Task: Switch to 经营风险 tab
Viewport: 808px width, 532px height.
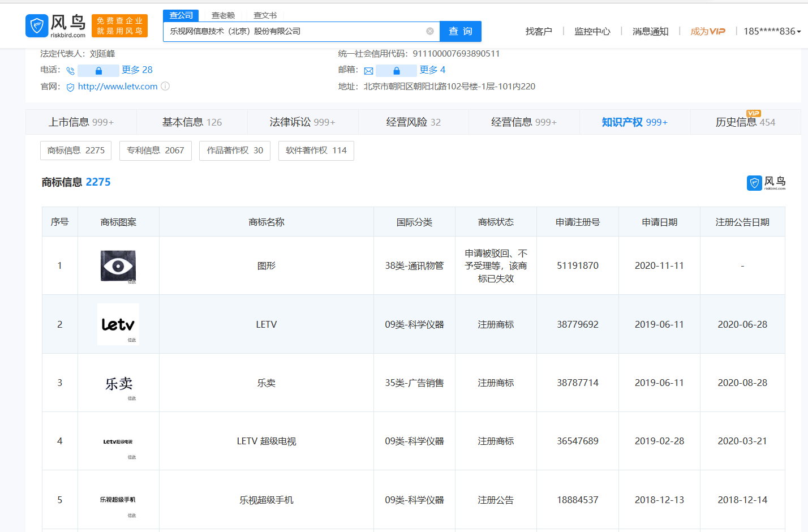Action: [x=413, y=122]
